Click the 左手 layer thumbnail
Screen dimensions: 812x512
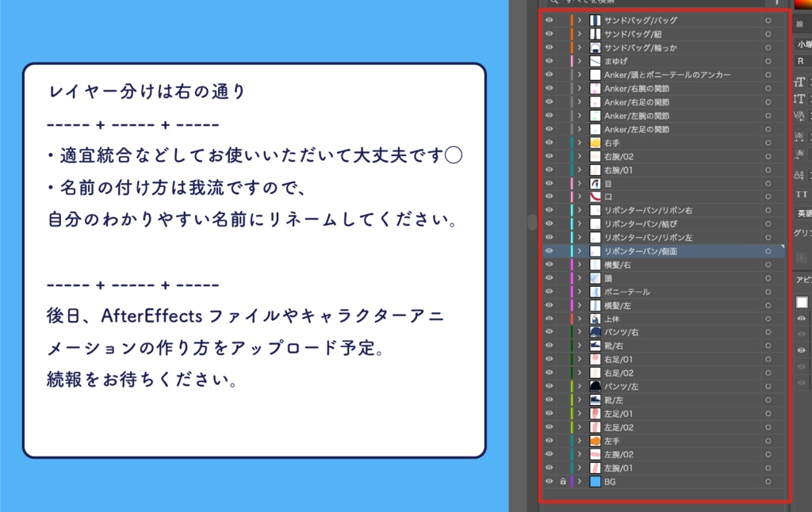pos(596,441)
